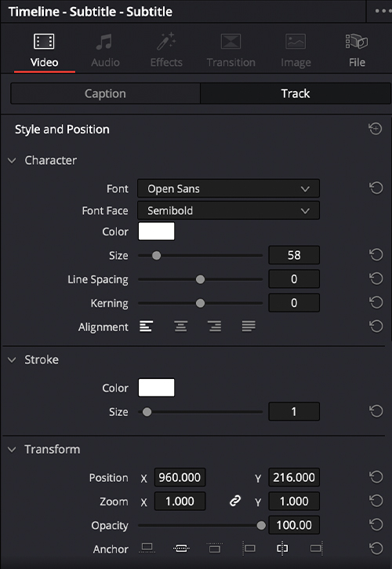Select the justified alignment option

249,326
